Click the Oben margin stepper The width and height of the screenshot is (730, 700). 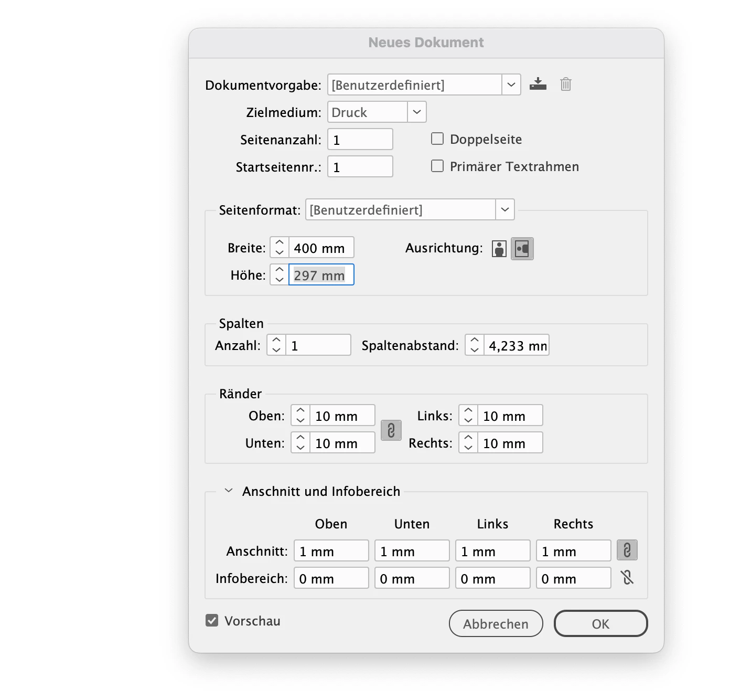300,415
